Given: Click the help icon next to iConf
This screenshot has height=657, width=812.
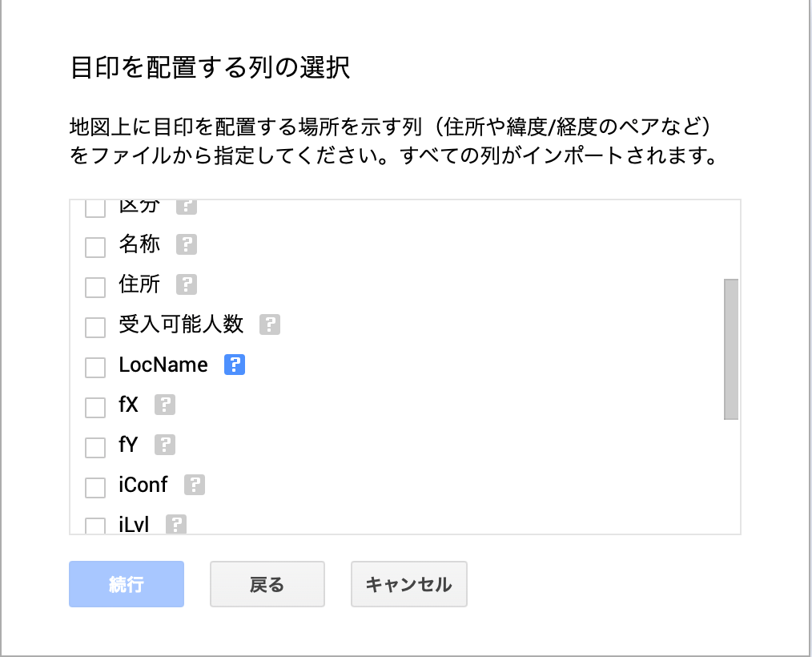Looking at the screenshot, I should coord(195,485).
